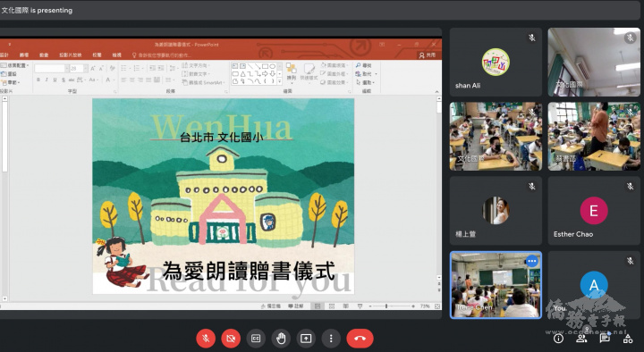Show the participants people panel
Image resolution: width=644 pixels, height=352 pixels.
[x=581, y=339]
